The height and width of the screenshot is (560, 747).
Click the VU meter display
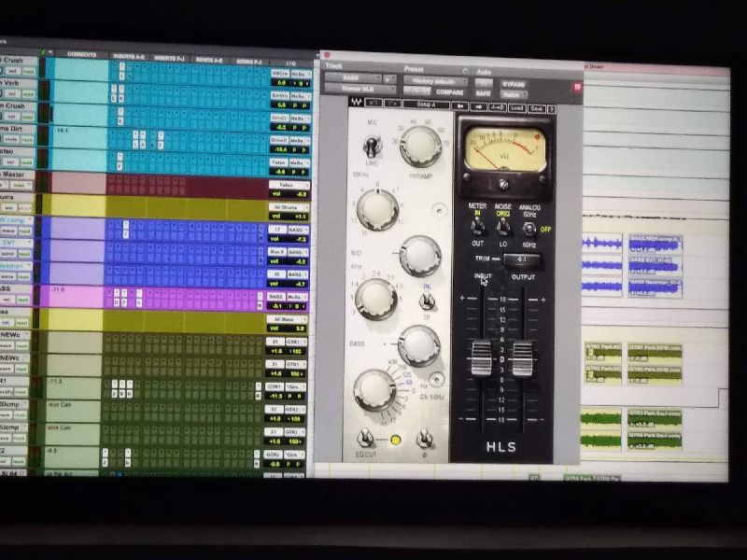(x=504, y=148)
